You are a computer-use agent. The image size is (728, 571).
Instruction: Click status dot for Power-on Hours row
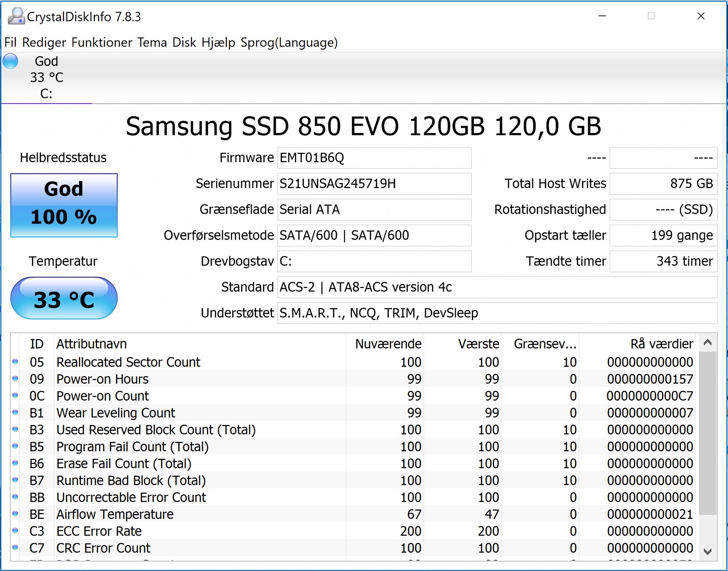pos(15,378)
